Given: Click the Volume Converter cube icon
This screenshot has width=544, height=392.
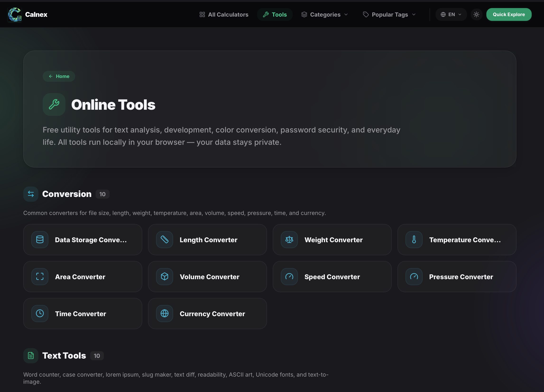Looking at the screenshot, I should point(165,276).
